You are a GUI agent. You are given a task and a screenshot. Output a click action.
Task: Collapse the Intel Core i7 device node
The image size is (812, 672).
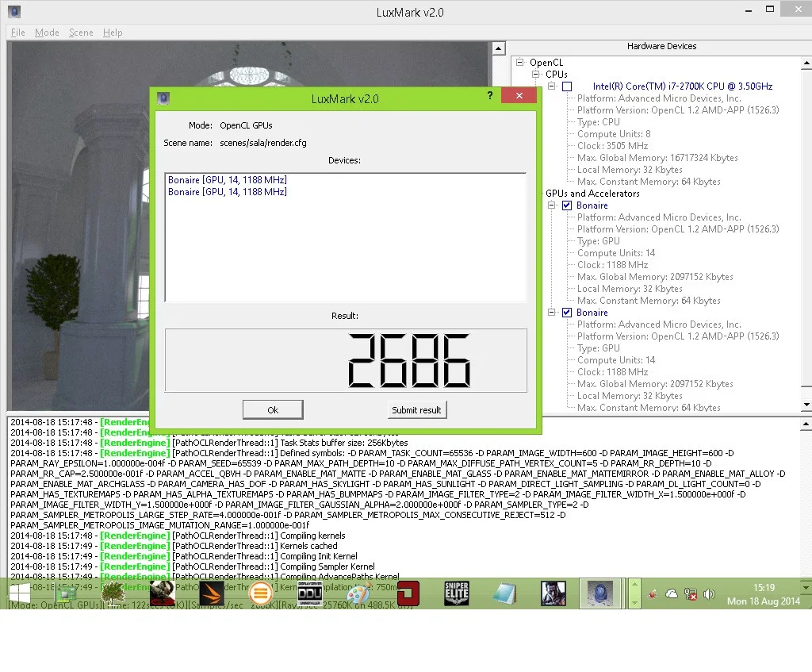[552, 86]
